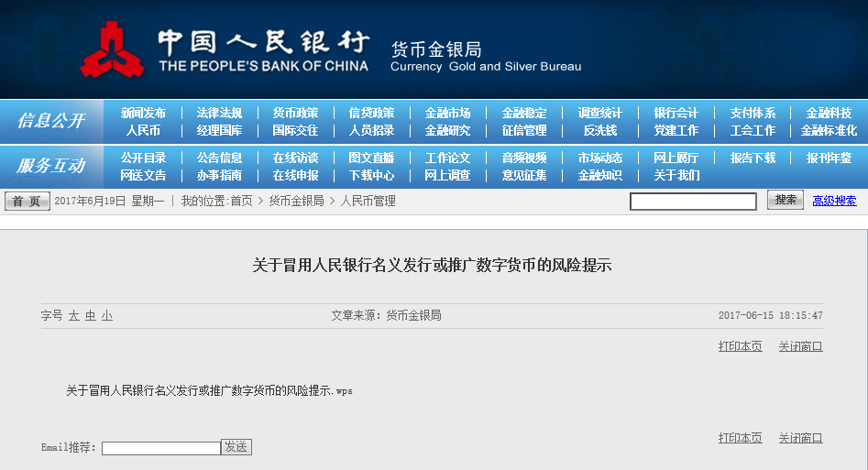Viewport: 868px width, 470px height.
Task: Download the attached .wps risk notice file
Action: tap(209, 391)
